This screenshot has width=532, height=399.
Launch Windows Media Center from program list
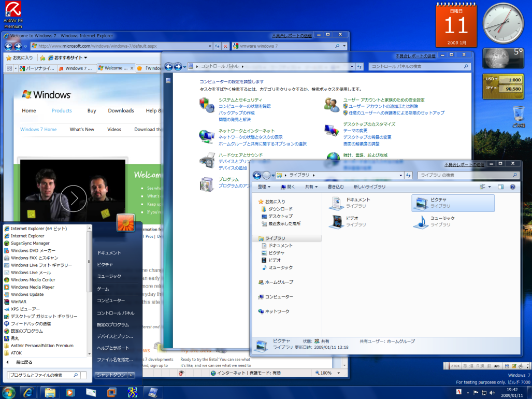coord(33,280)
